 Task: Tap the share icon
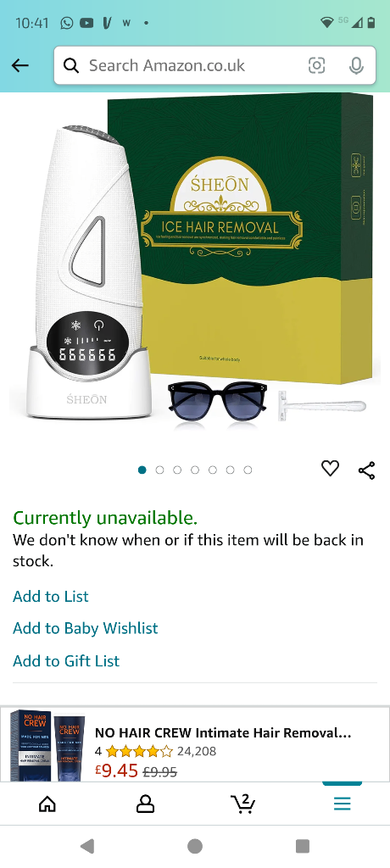pos(367,470)
